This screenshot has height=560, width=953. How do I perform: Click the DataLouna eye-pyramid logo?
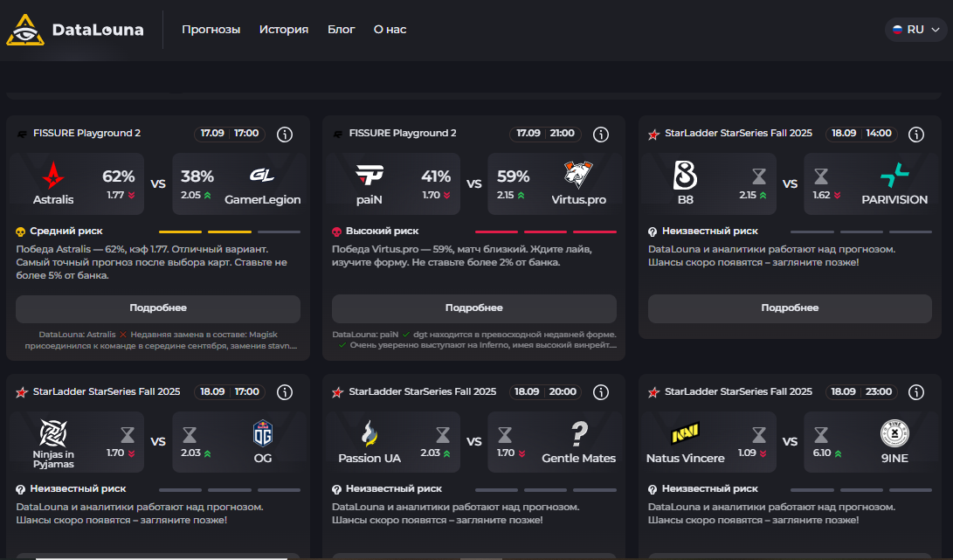pos(25,30)
